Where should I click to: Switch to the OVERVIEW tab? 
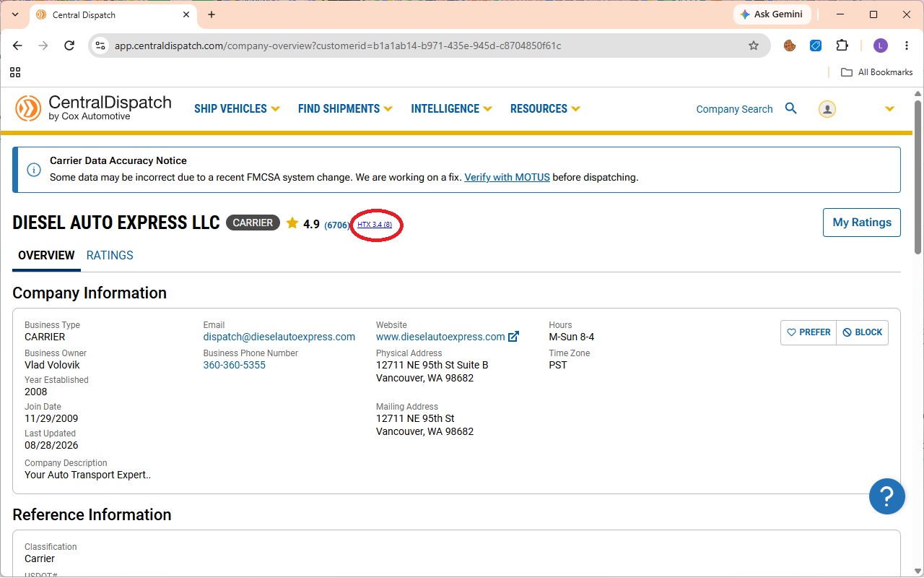46,255
